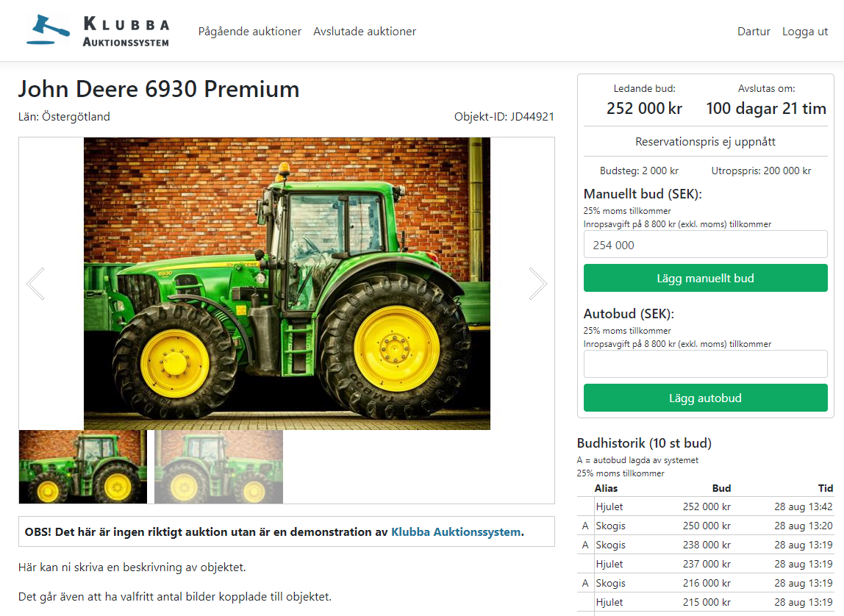Viewport: 844px width, 616px height.
Task: Click the Lägg autobud button
Action: pyautogui.click(x=705, y=398)
